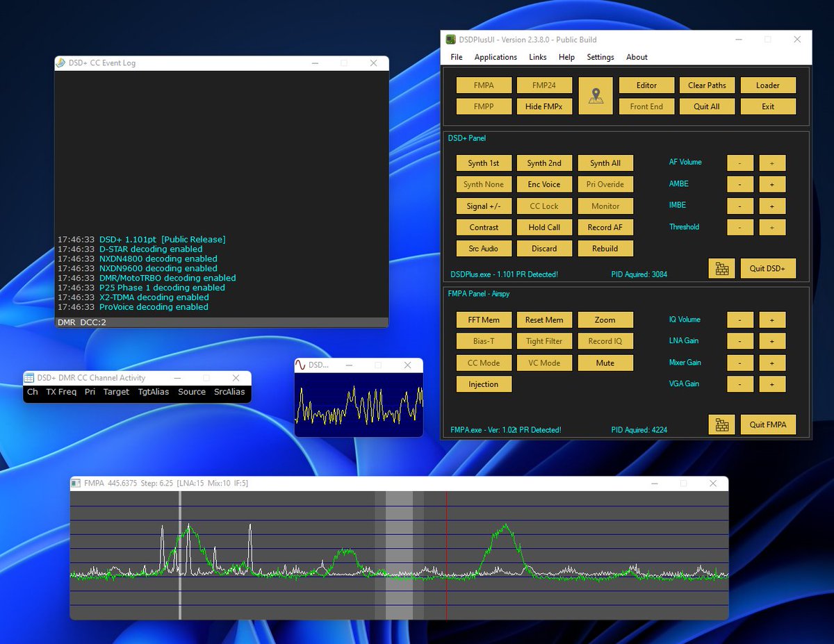Click the Loader button

(x=768, y=85)
